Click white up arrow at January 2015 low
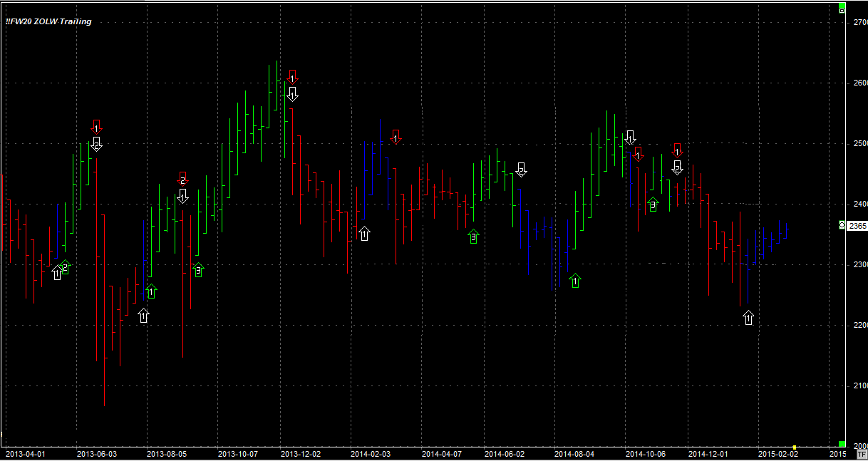This screenshot has width=868, height=461. [748, 318]
